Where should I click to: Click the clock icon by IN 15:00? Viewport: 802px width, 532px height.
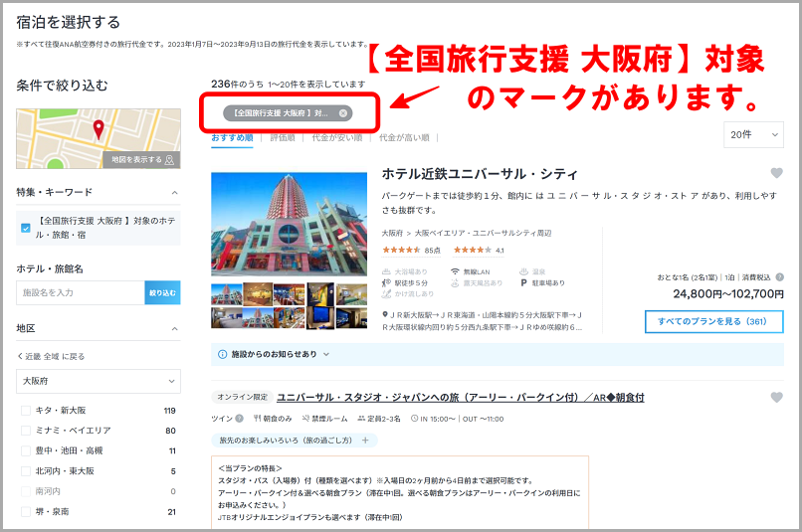(x=414, y=419)
